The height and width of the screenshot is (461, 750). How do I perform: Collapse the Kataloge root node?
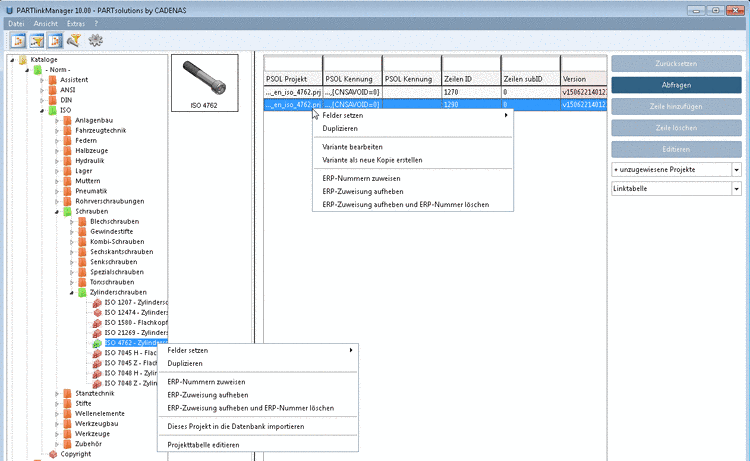pos(12,60)
